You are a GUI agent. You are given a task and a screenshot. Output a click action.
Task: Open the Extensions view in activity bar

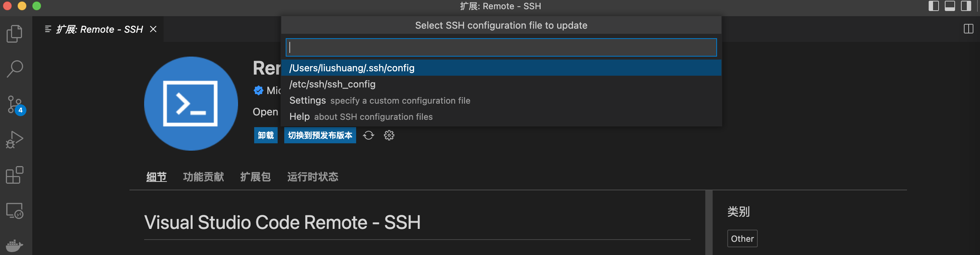(x=15, y=175)
